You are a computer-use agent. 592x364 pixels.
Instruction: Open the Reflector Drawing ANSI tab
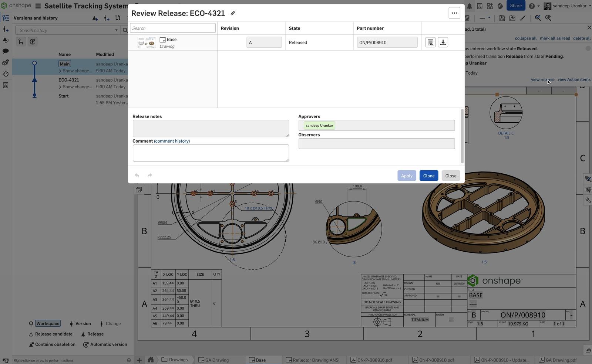[x=316, y=360]
